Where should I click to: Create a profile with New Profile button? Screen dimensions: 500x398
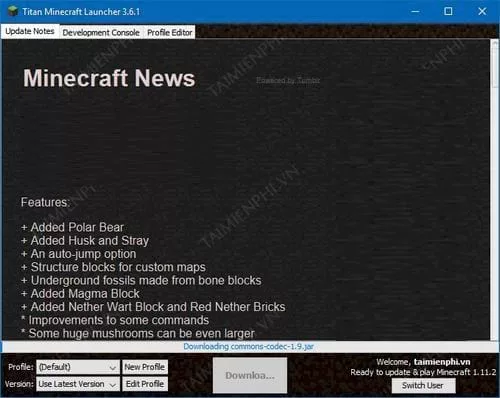point(145,367)
